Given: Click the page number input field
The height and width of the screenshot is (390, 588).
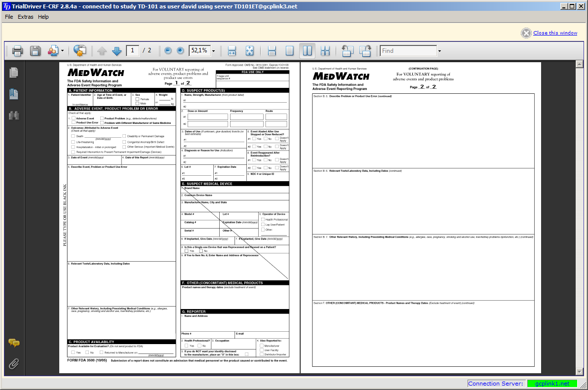Looking at the screenshot, I should click(x=132, y=51).
